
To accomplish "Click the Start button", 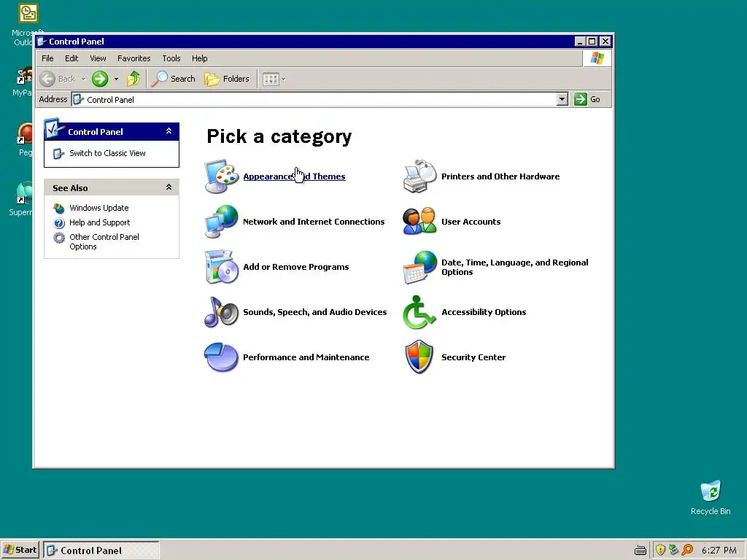I will click(20, 550).
